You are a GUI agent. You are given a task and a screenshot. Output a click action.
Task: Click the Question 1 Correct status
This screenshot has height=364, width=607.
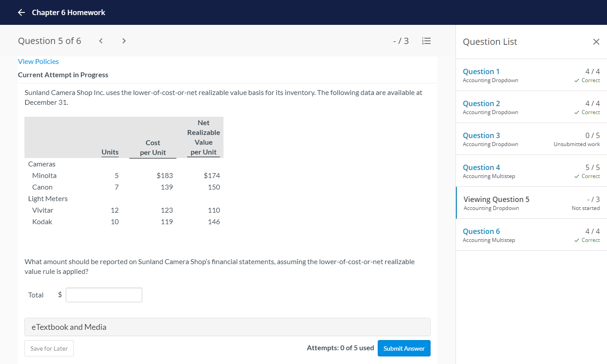(x=587, y=80)
